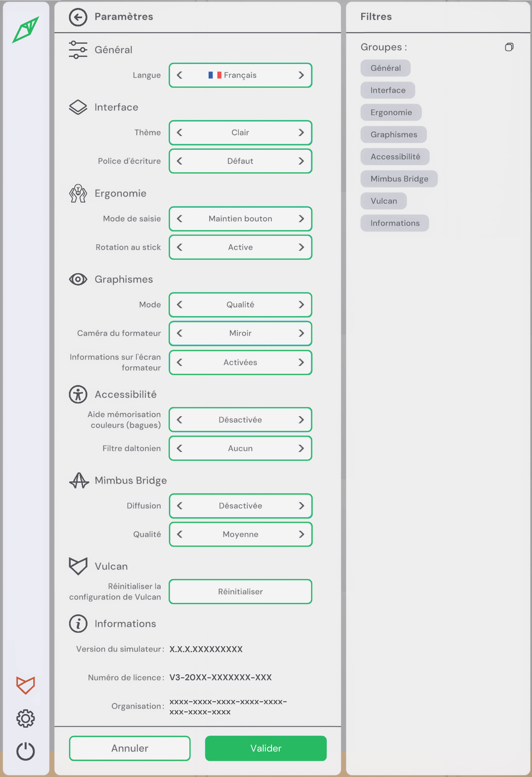Click the Informations info icon

coord(78,623)
